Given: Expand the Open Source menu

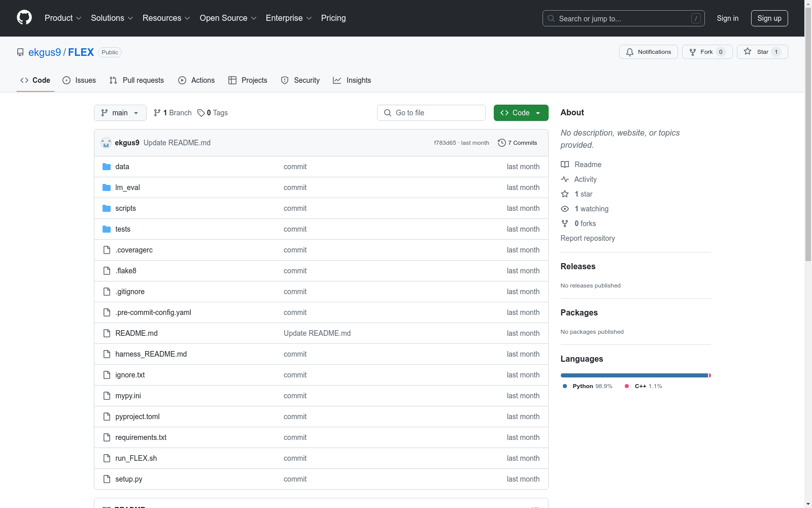Looking at the screenshot, I should tap(228, 18).
